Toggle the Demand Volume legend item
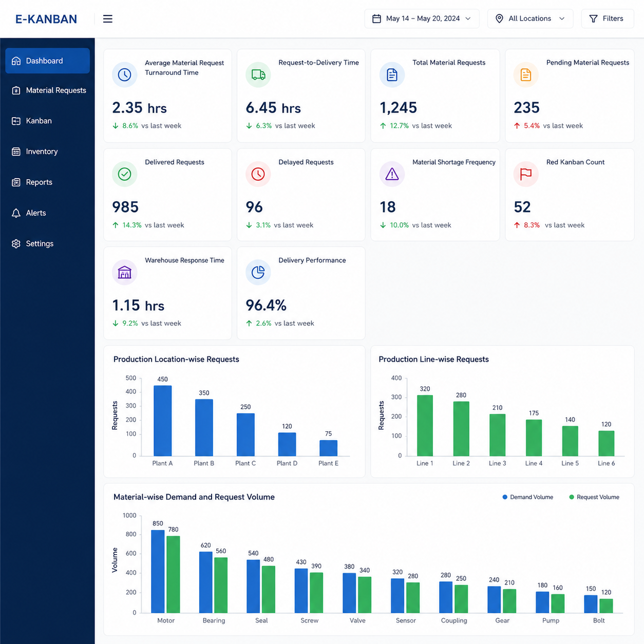This screenshot has height=644, width=644. pyautogui.click(x=527, y=497)
